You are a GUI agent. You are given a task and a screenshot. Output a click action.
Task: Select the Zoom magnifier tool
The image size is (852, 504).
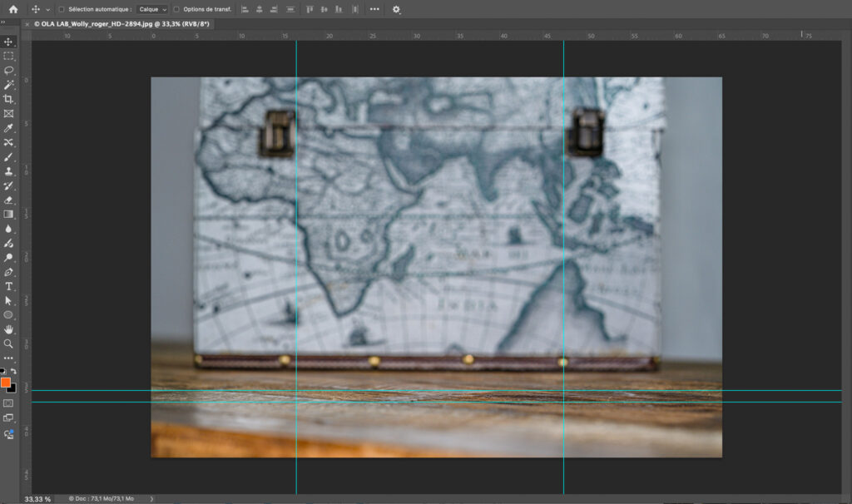coord(8,343)
